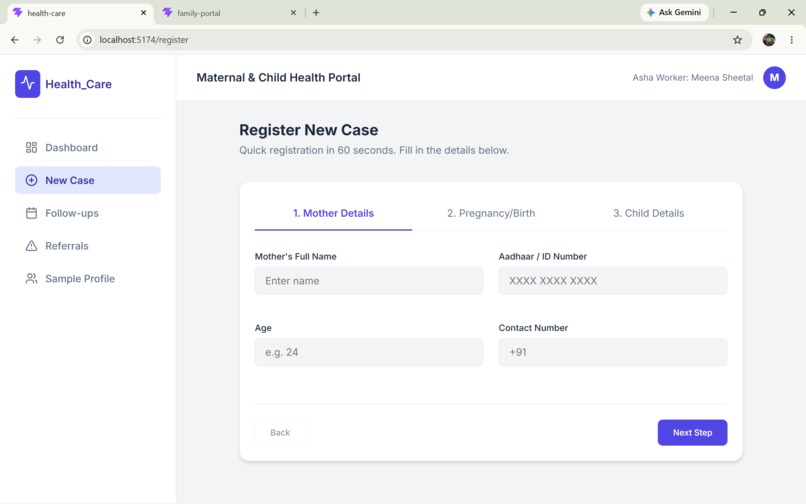The image size is (806, 504).
Task: Focus the Contact Number field
Action: coord(613,352)
